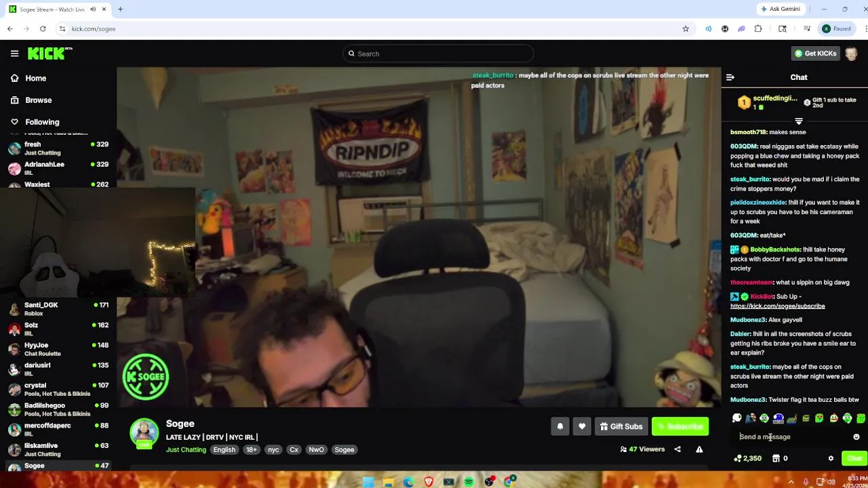868x488 pixels.
Task: Open the browser Extensions puzzle icon
Action: click(758, 28)
